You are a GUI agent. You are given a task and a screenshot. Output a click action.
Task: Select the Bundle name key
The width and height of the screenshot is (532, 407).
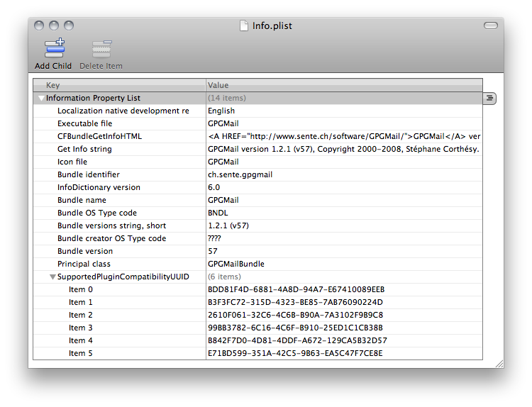click(82, 200)
